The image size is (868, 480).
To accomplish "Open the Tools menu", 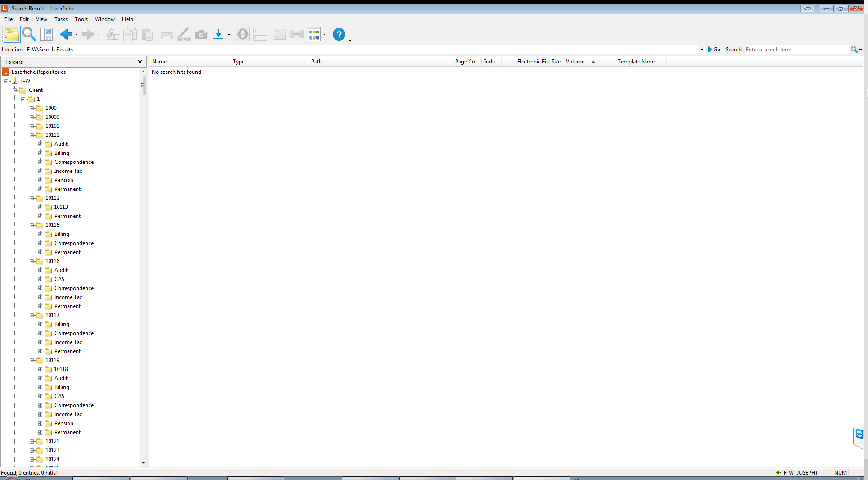I will pyautogui.click(x=81, y=19).
